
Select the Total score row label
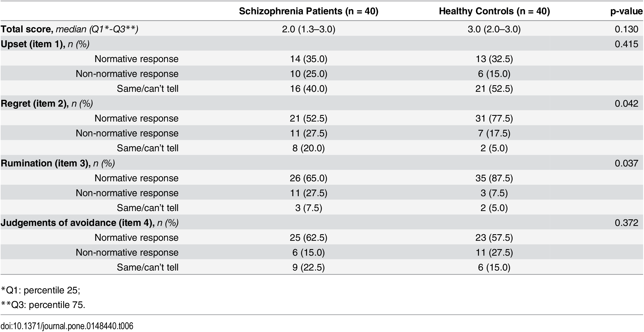pos(69,29)
